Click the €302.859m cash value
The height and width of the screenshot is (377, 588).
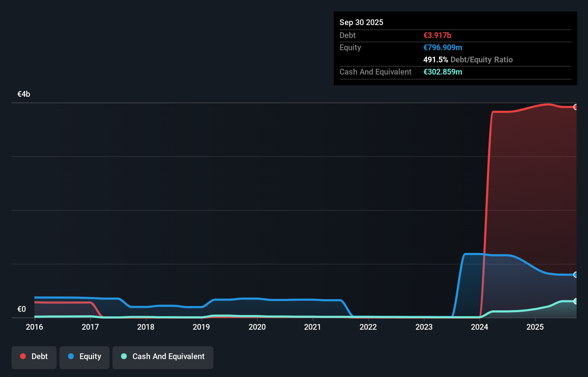pyautogui.click(x=443, y=72)
